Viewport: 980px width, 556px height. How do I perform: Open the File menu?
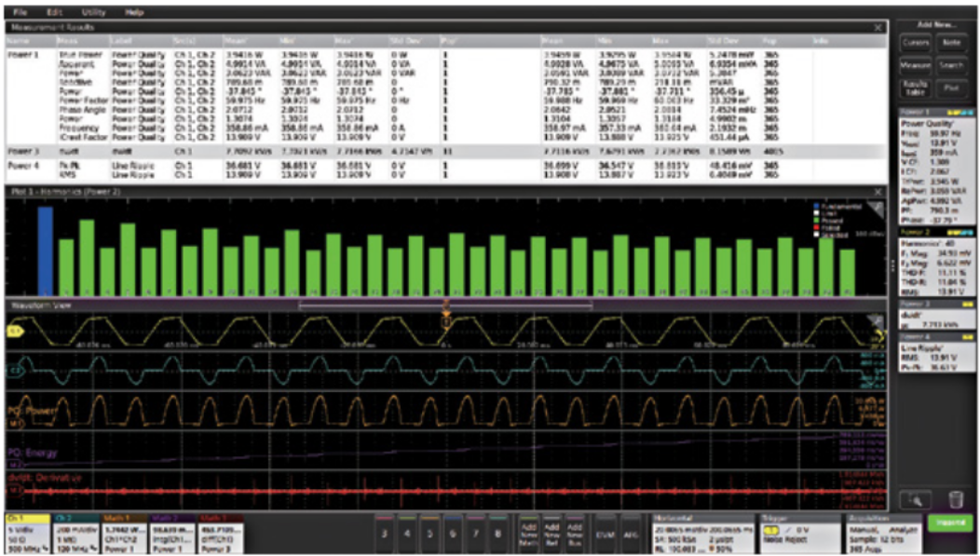click(x=20, y=13)
